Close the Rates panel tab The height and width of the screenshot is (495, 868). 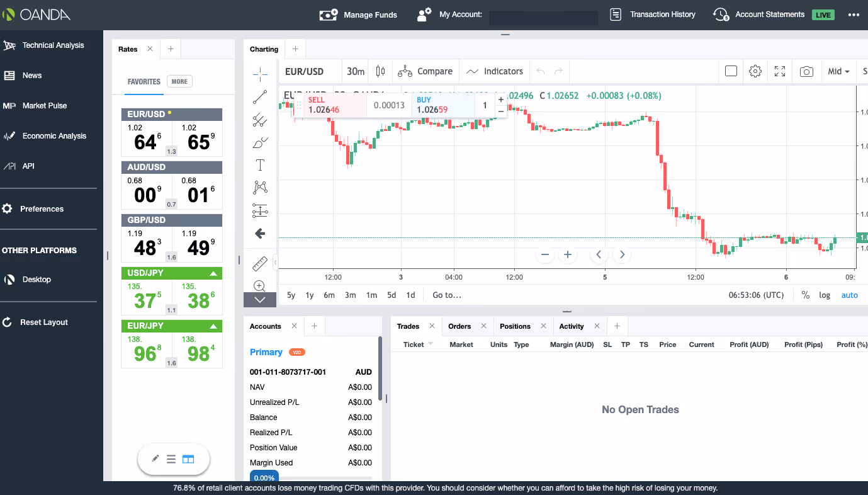(x=150, y=49)
